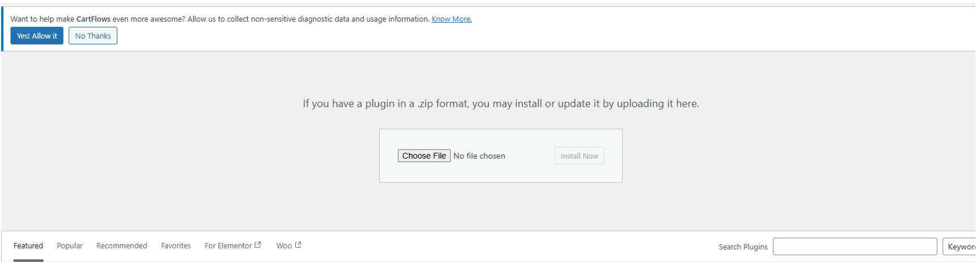The height and width of the screenshot is (262, 980).
Task: Click the Choose File button
Action: 424,156
